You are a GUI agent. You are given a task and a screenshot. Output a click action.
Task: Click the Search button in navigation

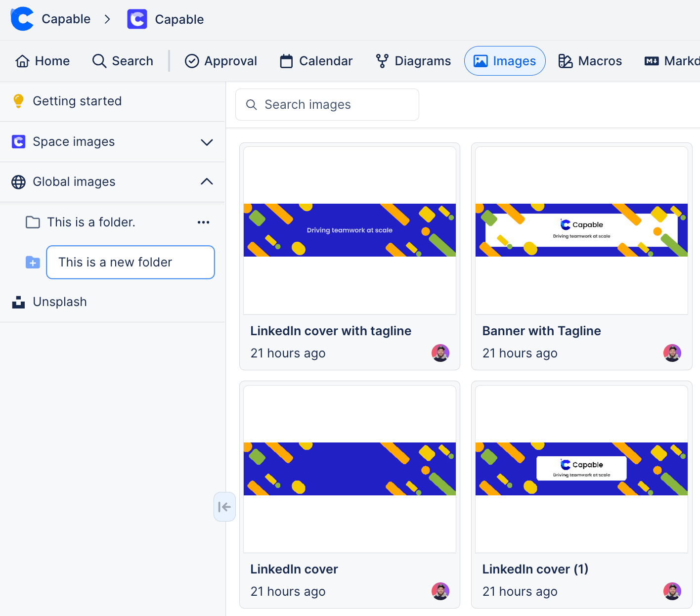[x=123, y=61]
